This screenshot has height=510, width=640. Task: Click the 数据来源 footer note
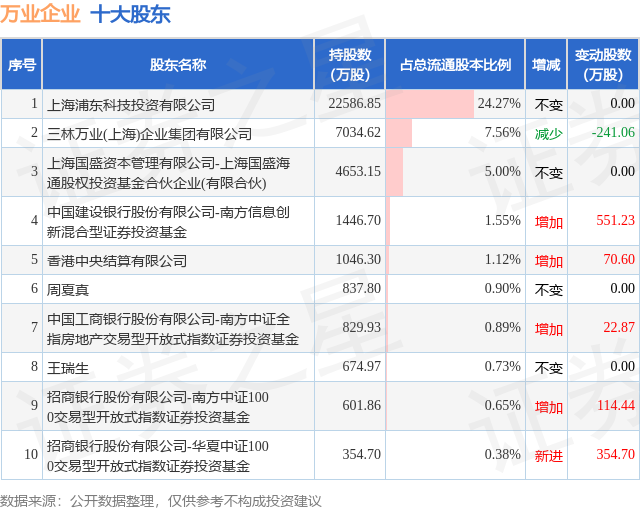point(161,501)
